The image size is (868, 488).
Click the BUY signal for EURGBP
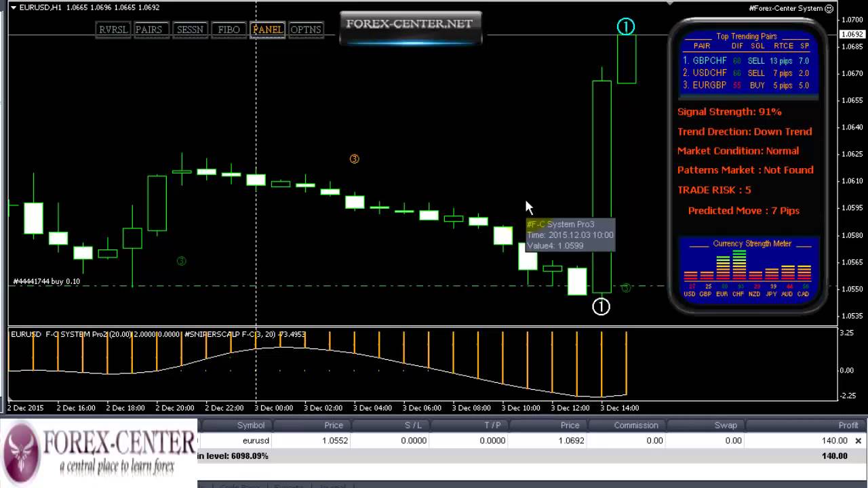click(x=757, y=85)
